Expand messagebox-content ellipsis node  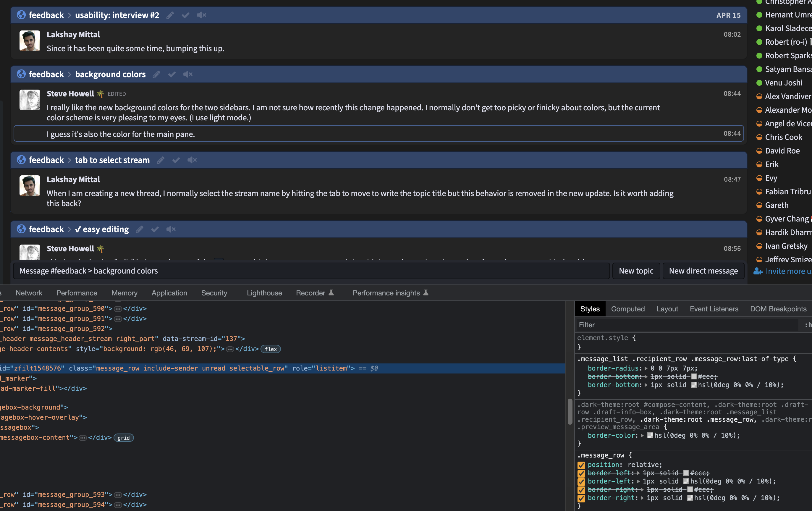click(83, 438)
